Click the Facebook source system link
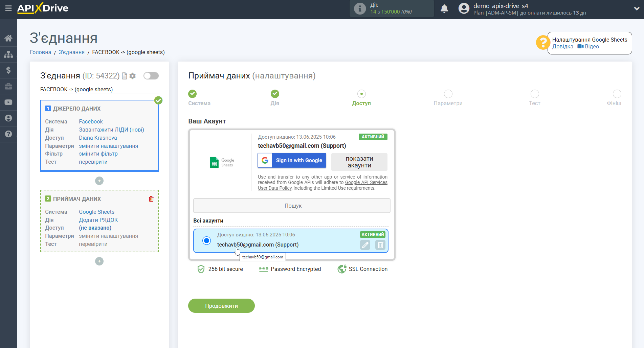Screen dimensions: 644x348 coord(91,121)
